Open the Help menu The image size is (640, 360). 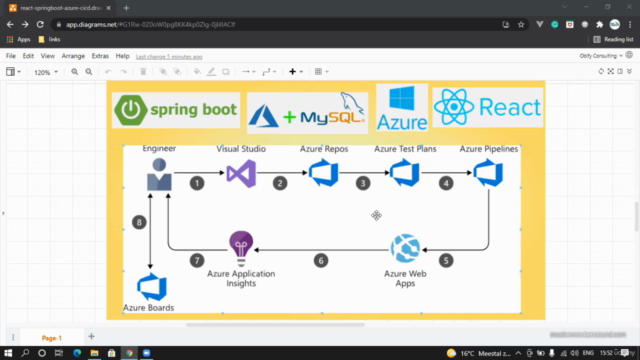coord(122,56)
